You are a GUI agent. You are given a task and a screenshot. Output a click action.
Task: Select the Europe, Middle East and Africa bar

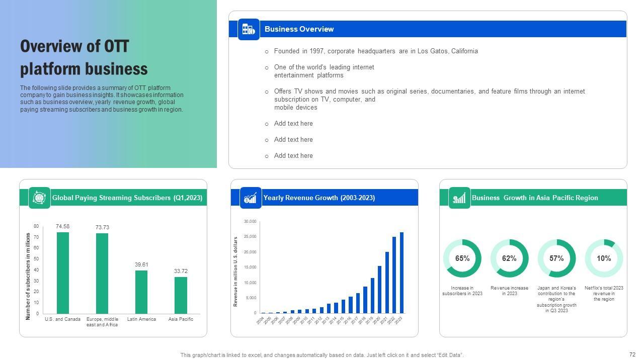click(x=102, y=274)
